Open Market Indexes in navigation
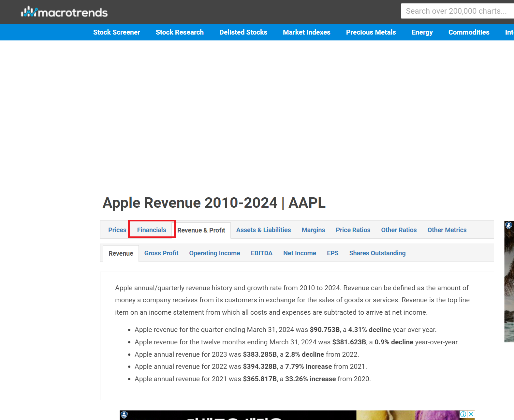 307,32
